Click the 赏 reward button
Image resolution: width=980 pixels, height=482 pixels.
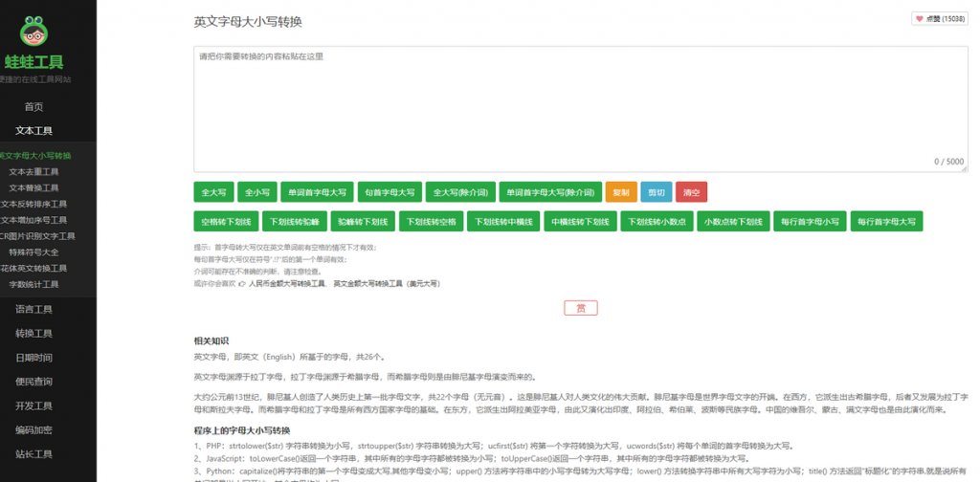(x=580, y=308)
